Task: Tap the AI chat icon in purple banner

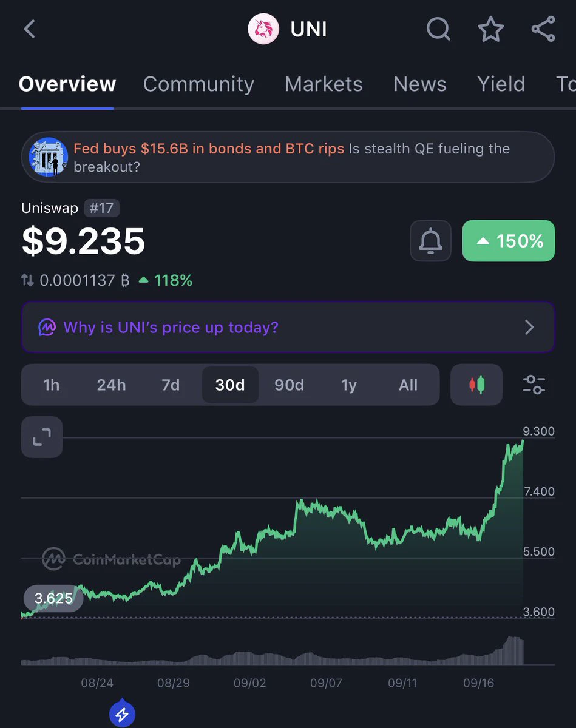Action: (x=47, y=328)
